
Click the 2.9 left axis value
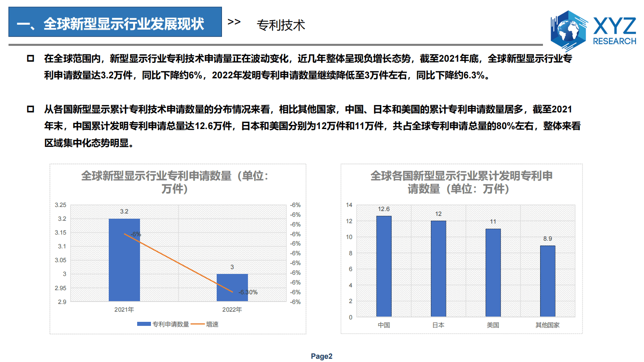click(x=62, y=302)
